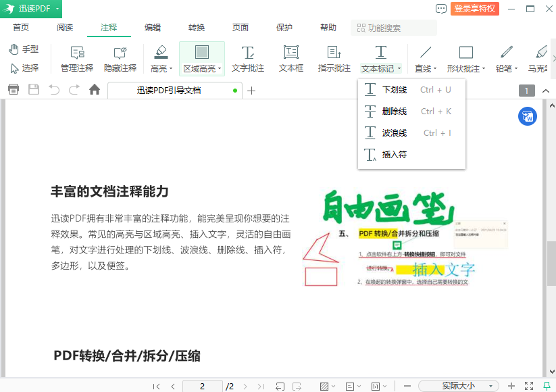The image size is (556, 392).
Task: Click the page number input field
Action: [202, 387]
